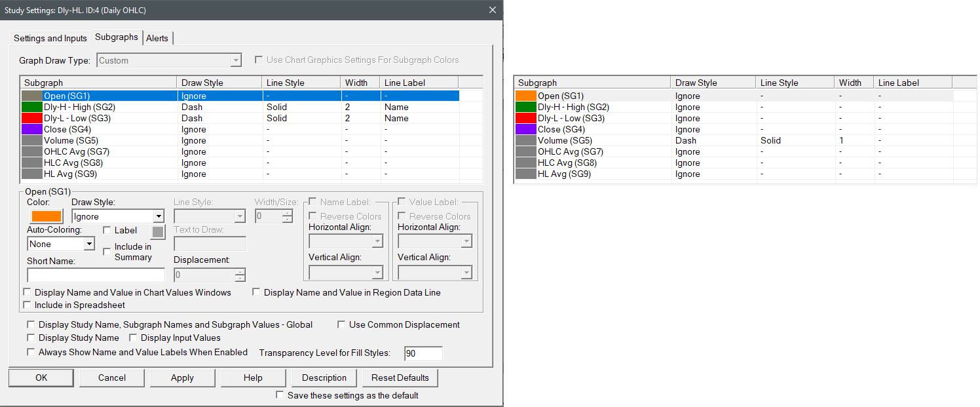The height and width of the screenshot is (407, 980).
Task: Click the Reset Defaults button
Action: 400,378
